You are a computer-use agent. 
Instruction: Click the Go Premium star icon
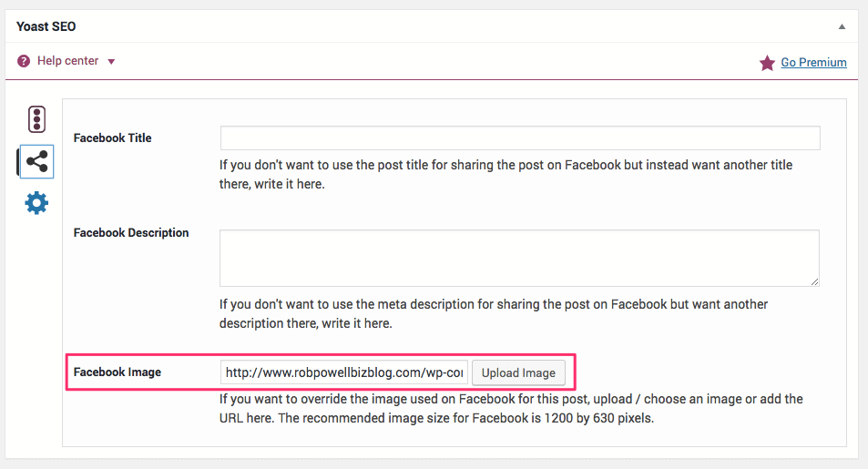tap(767, 63)
